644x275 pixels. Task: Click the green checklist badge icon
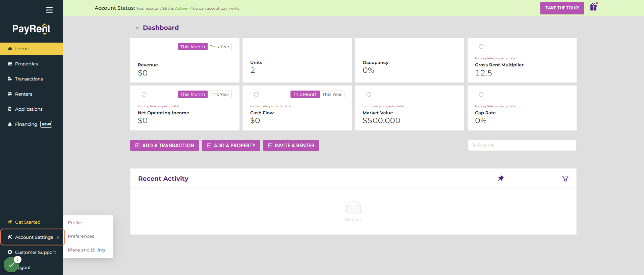point(11,265)
